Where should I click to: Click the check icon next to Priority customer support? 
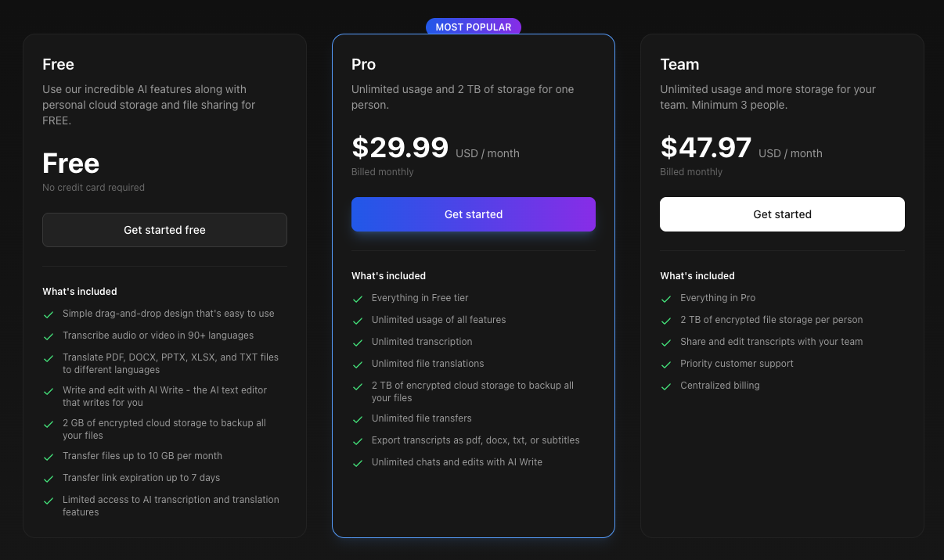pyautogui.click(x=667, y=364)
